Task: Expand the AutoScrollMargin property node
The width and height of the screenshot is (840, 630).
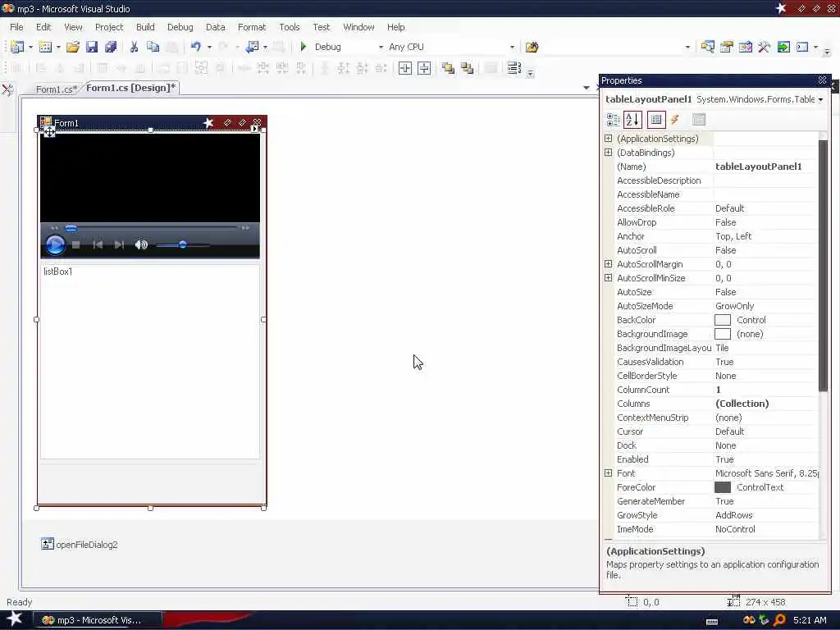Action: pos(608,263)
